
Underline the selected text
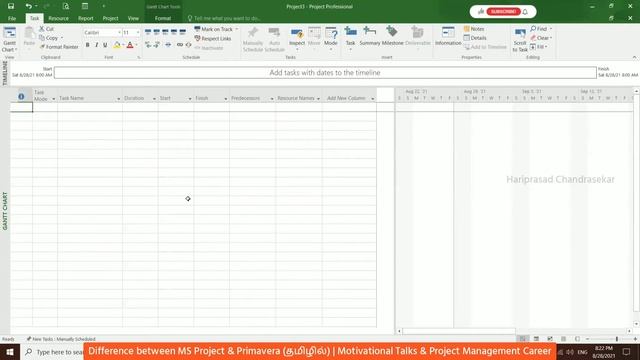(x=105, y=45)
